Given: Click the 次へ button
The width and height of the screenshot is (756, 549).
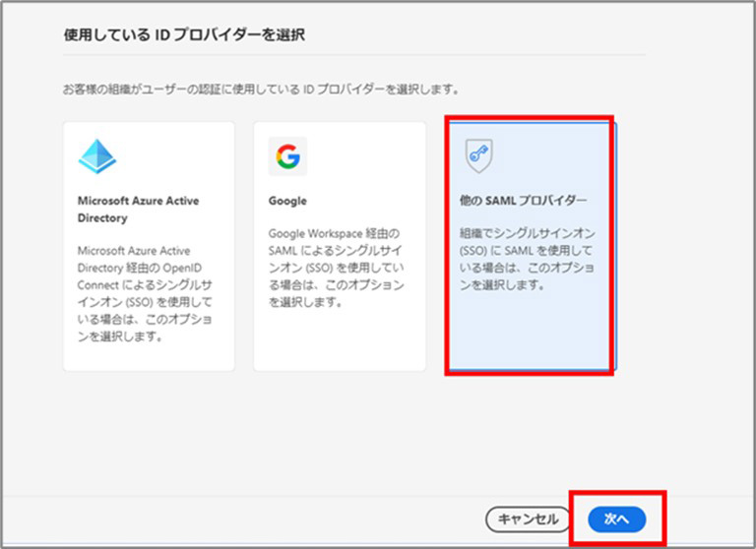Looking at the screenshot, I should [x=616, y=519].
